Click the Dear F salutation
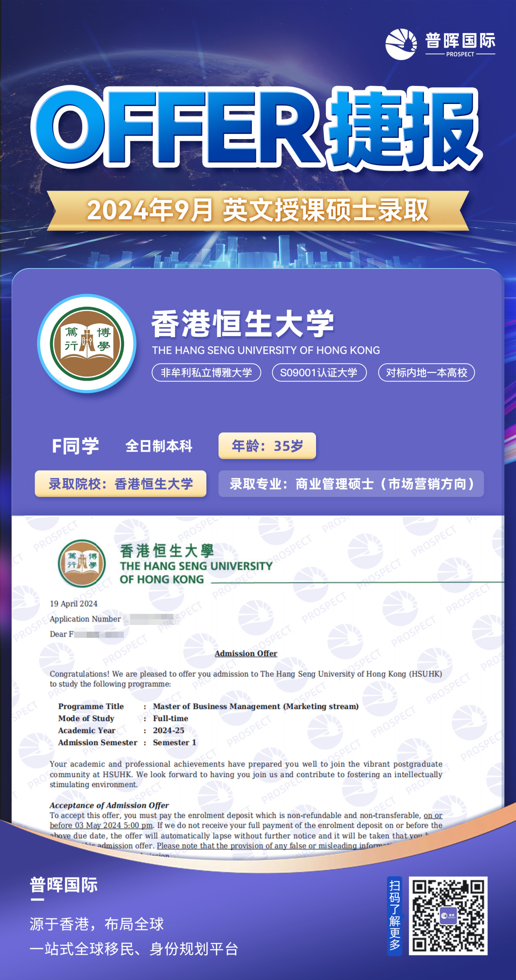 coord(87,634)
